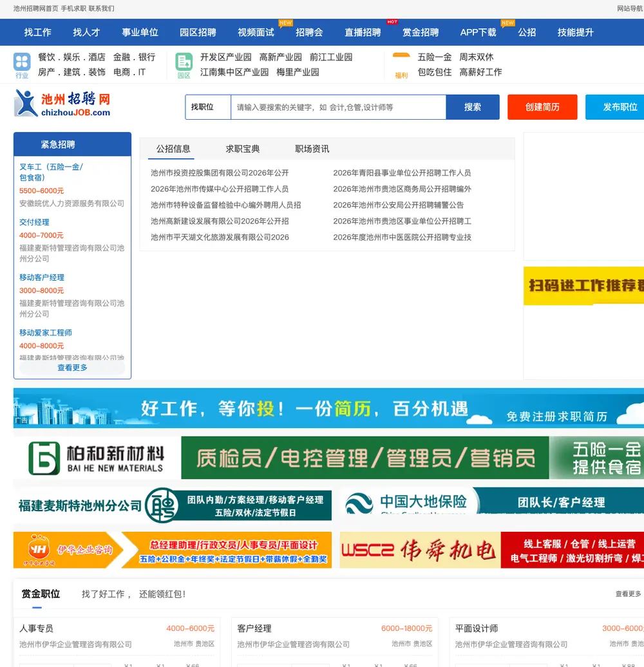Switch to the 职场资讯 tab
Image resolution: width=644 pixels, height=667 pixels.
click(312, 149)
